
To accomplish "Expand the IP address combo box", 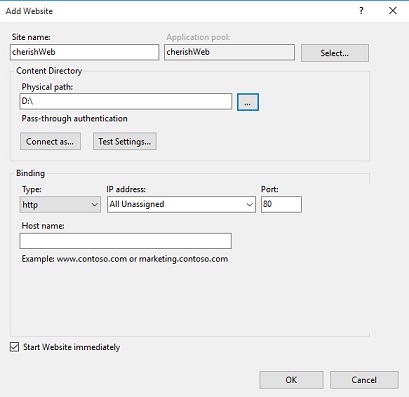I will tap(181, 204).
